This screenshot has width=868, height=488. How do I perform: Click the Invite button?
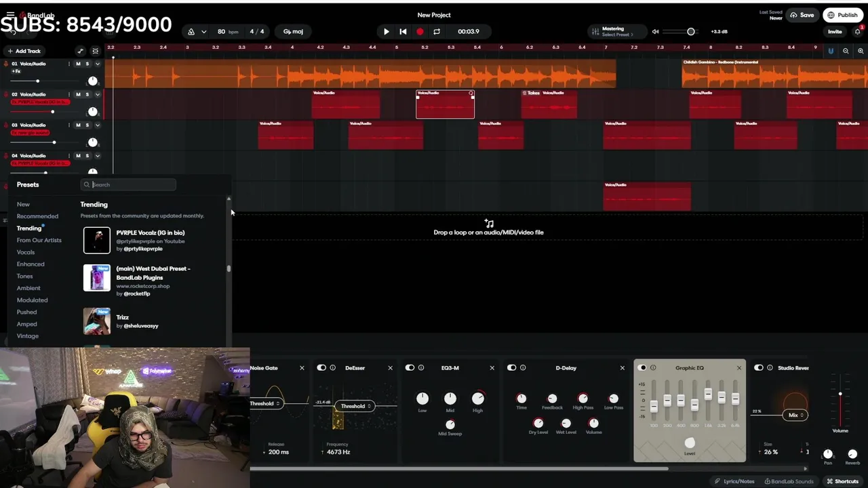(x=835, y=32)
